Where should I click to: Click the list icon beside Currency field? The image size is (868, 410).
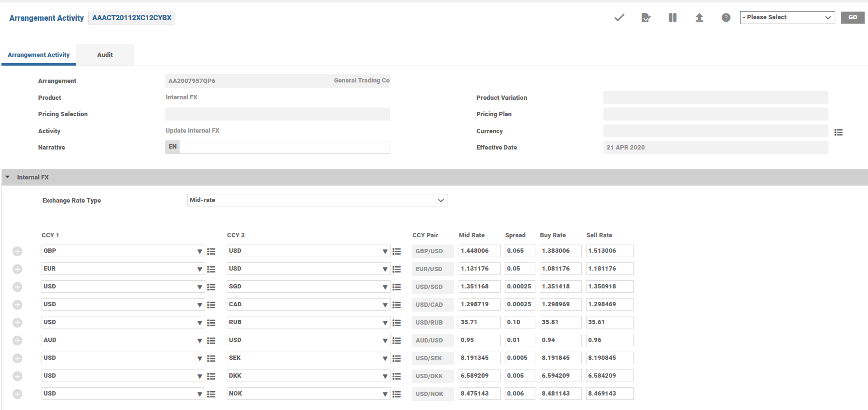[x=839, y=132]
